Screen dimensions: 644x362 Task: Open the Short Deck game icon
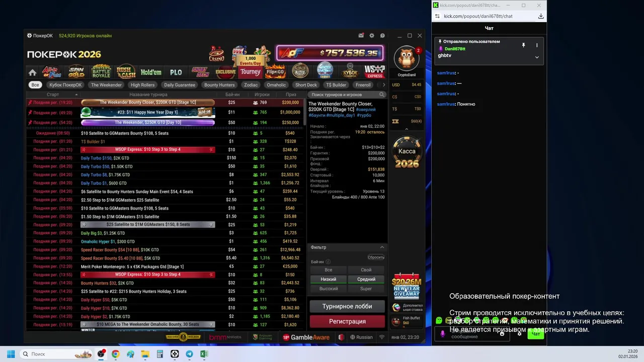point(200,72)
